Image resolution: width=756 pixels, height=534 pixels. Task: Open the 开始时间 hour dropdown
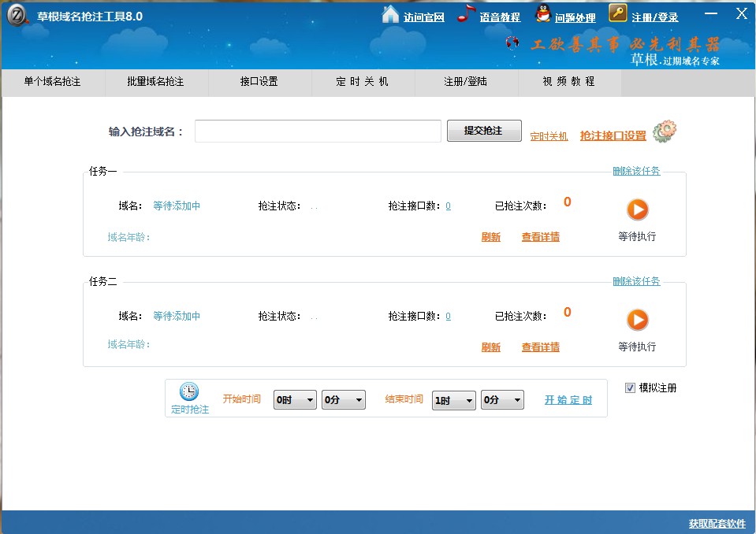click(295, 400)
